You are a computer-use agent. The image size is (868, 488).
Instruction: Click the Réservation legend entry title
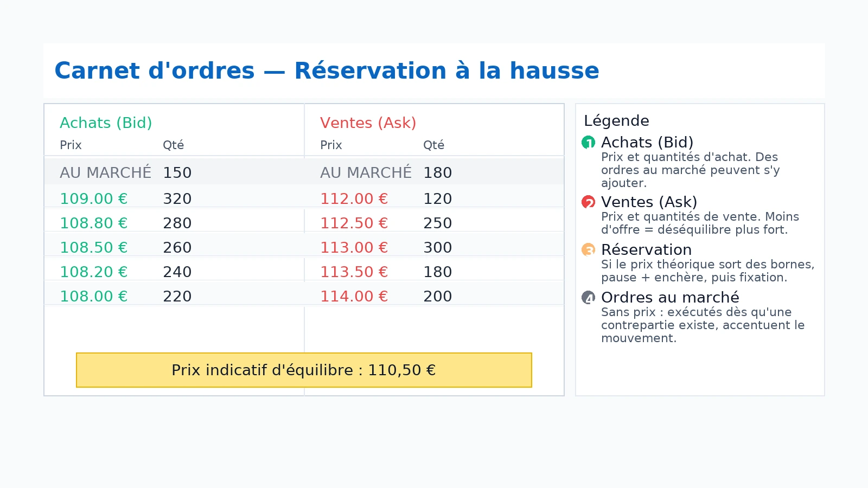(x=646, y=250)
